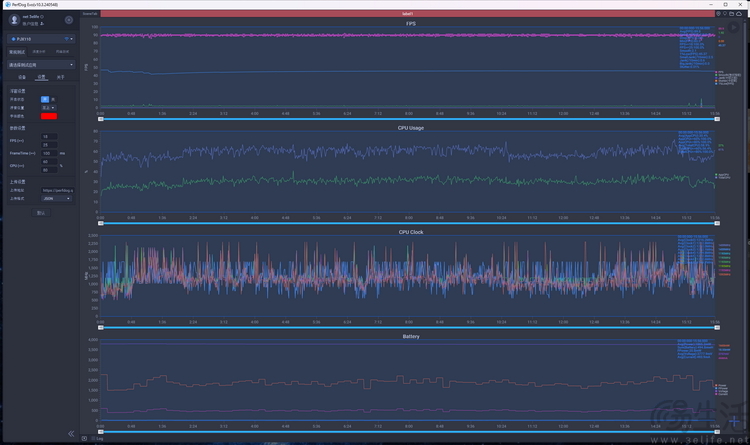This screenshot has width=750, height=445.
Task: Click the right handle of the CPU Usage time slider
Action: point(717,223)
